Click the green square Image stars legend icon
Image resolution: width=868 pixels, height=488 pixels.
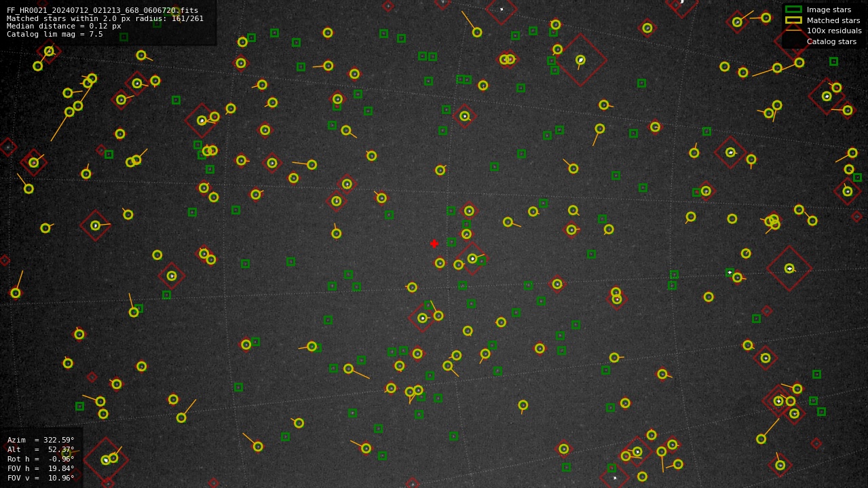[x=793, y=10]
